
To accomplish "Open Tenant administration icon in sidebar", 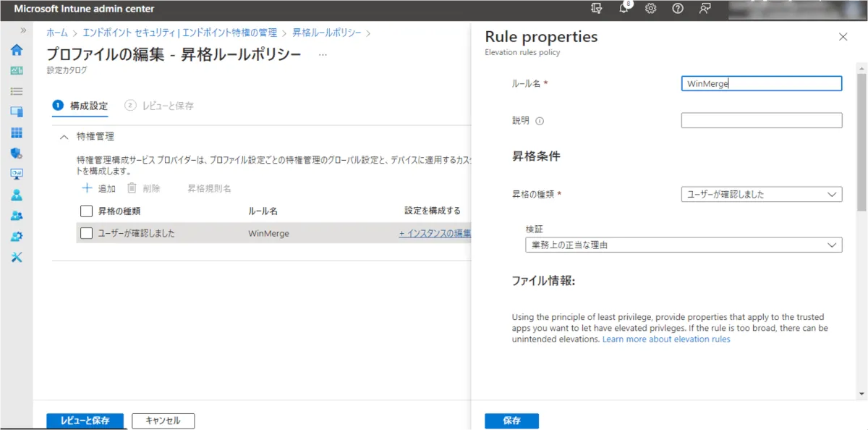I will [16, 237].
